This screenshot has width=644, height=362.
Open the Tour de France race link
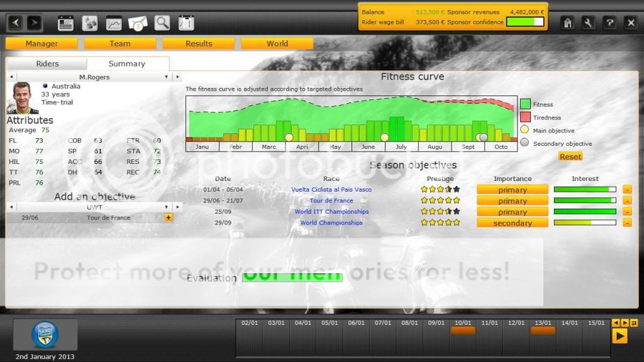pyautogui.click(x=331, y=201)
